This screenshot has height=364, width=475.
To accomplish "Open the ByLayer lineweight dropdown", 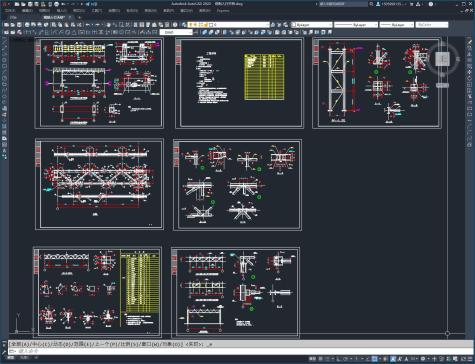I will (397, 25).
